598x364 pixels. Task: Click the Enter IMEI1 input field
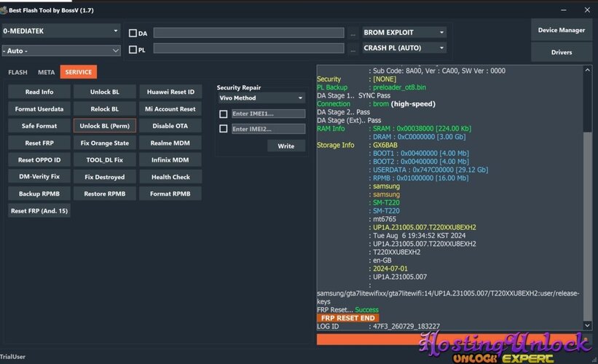269,114
